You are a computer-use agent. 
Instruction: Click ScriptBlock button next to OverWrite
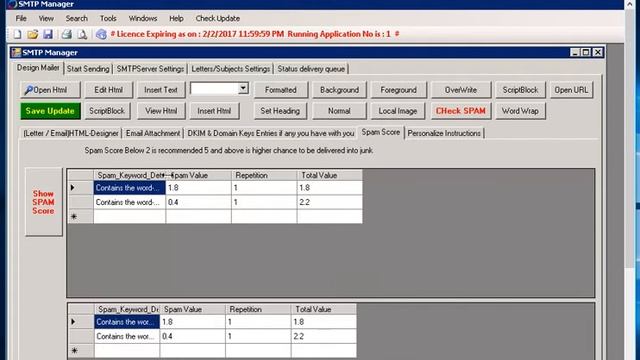pyautogui.click(x=520, y=90)
